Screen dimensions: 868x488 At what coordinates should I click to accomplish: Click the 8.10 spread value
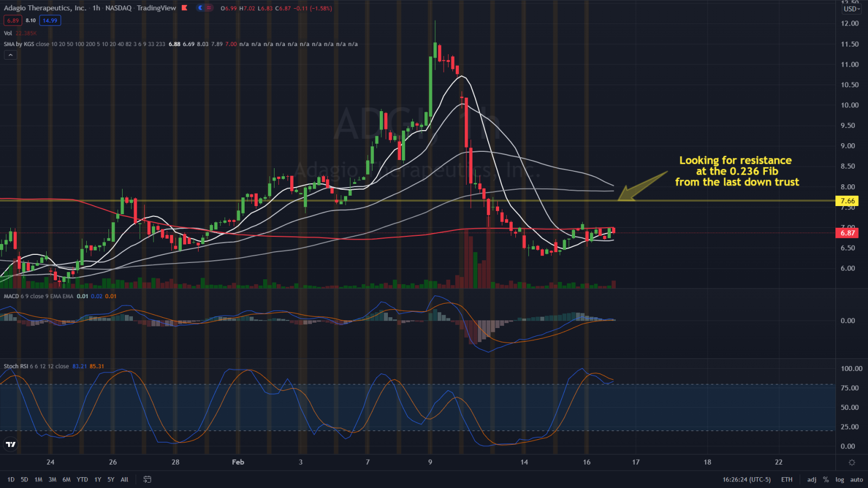[x=31, y=21]
